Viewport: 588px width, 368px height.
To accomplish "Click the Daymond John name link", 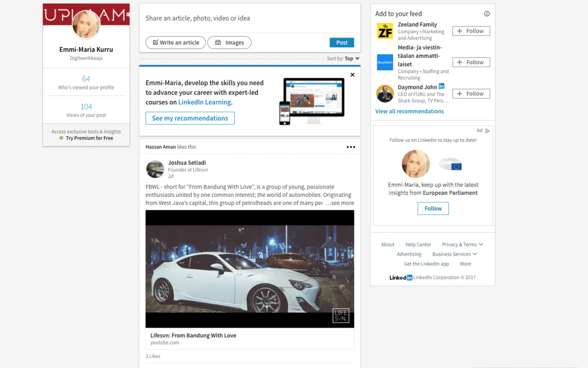I will pyautogui.click(x=418, y=87).
